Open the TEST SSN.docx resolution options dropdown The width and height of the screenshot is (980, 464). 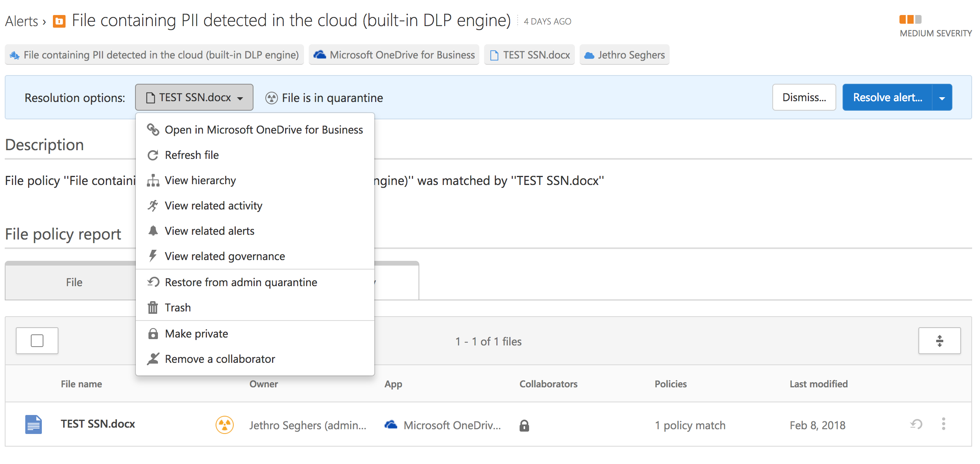pyautogui.click(x=194, y=97)
